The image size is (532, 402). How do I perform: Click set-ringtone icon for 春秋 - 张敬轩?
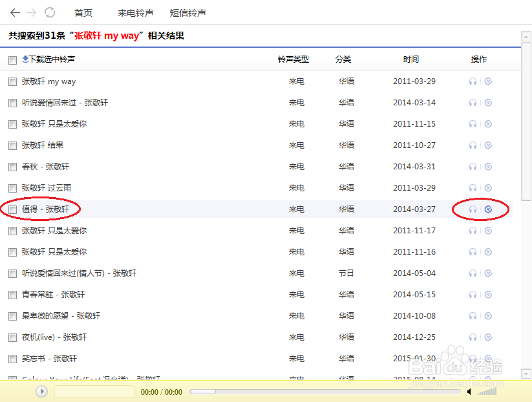pos(488,167)
